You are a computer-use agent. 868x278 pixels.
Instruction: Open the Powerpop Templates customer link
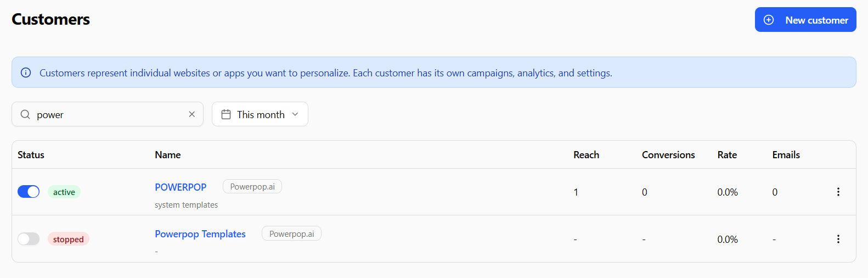(x=200, y=234)
